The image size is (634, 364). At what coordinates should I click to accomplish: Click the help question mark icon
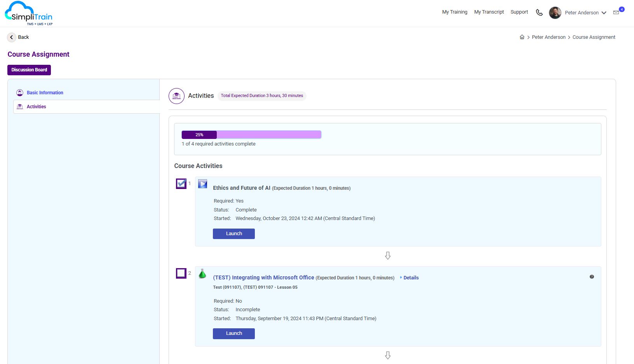592,277
